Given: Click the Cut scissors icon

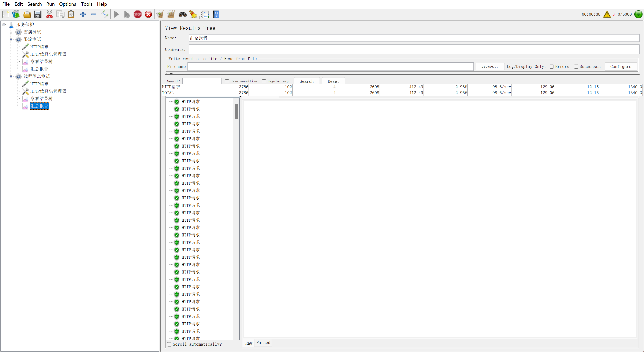Looking at the screenshot, I should [x=49, y=14].
